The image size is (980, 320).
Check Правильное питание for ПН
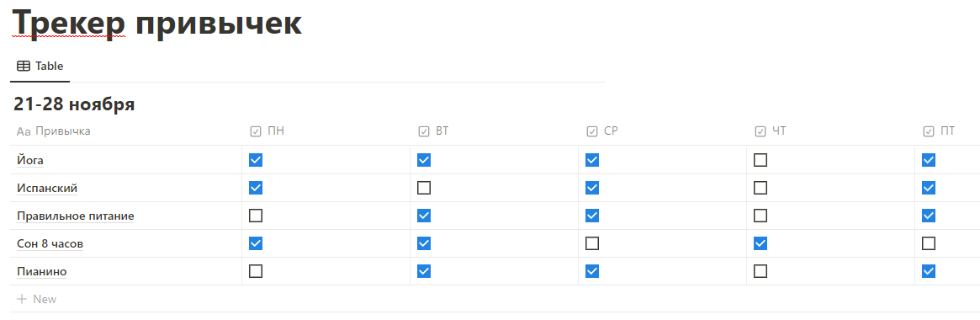(x=256, y=216)
